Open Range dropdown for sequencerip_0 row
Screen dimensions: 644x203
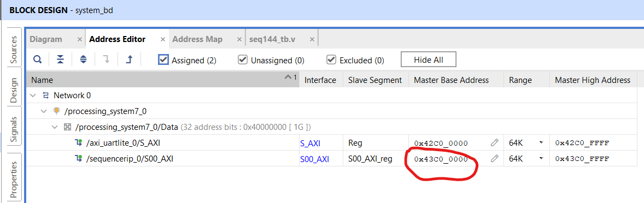[x=541, y=158]
